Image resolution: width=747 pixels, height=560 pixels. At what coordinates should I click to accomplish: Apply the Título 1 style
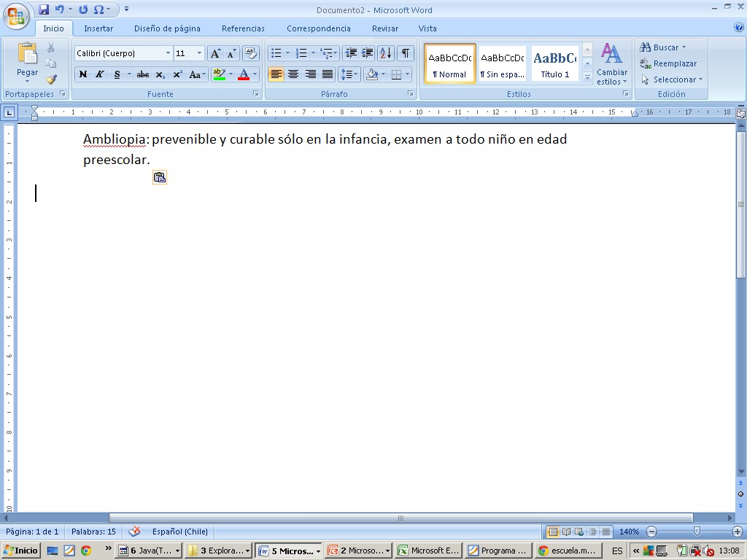[554, 63]
